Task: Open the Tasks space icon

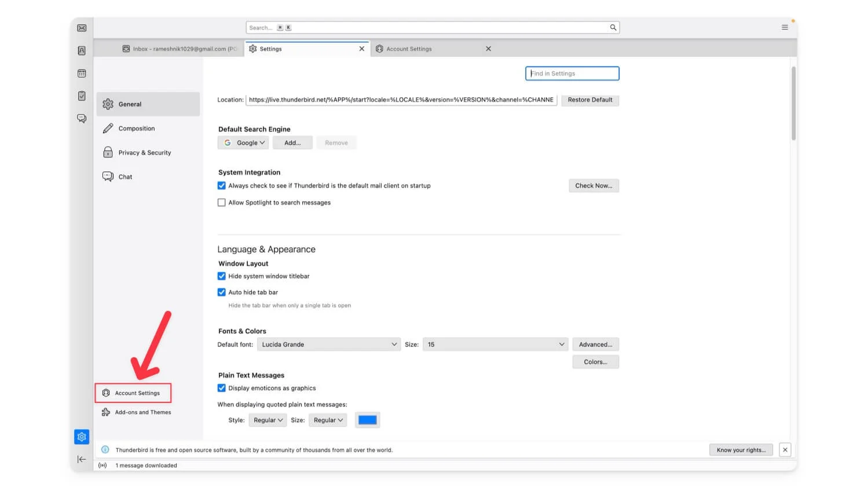Action: pos(82,96)
